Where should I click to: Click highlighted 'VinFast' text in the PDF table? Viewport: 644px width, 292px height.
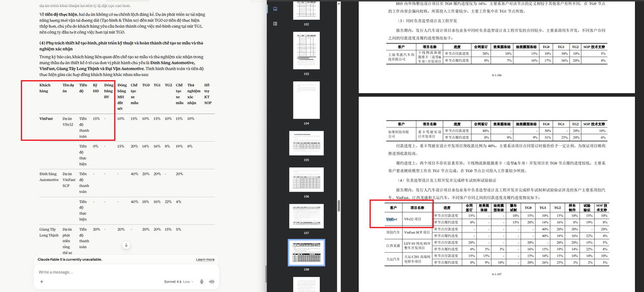[392, 219]
